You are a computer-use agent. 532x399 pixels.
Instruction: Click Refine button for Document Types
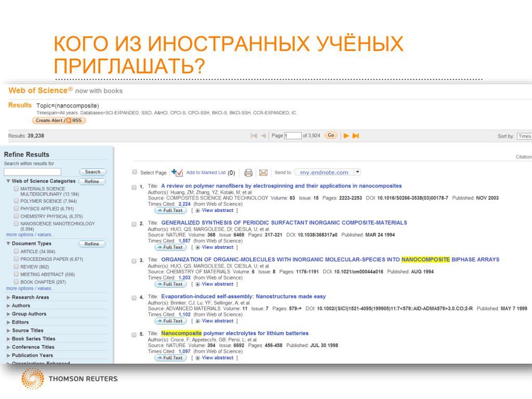pyautogui.click(x=92, y=244)
